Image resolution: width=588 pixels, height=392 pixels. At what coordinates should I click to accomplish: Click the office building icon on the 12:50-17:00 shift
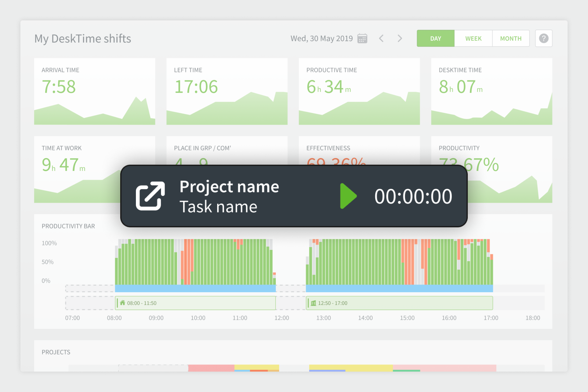(313, 303)
